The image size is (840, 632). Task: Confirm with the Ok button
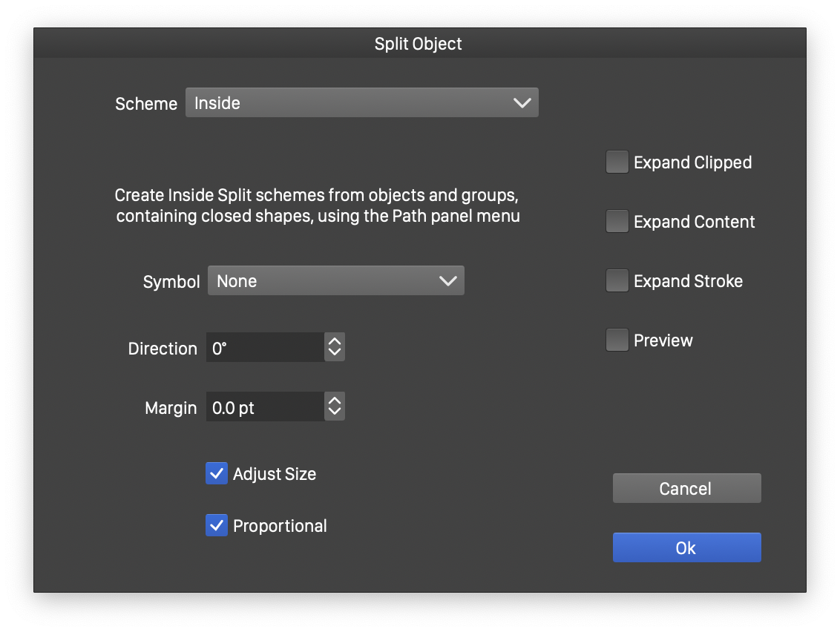(686, 548)
